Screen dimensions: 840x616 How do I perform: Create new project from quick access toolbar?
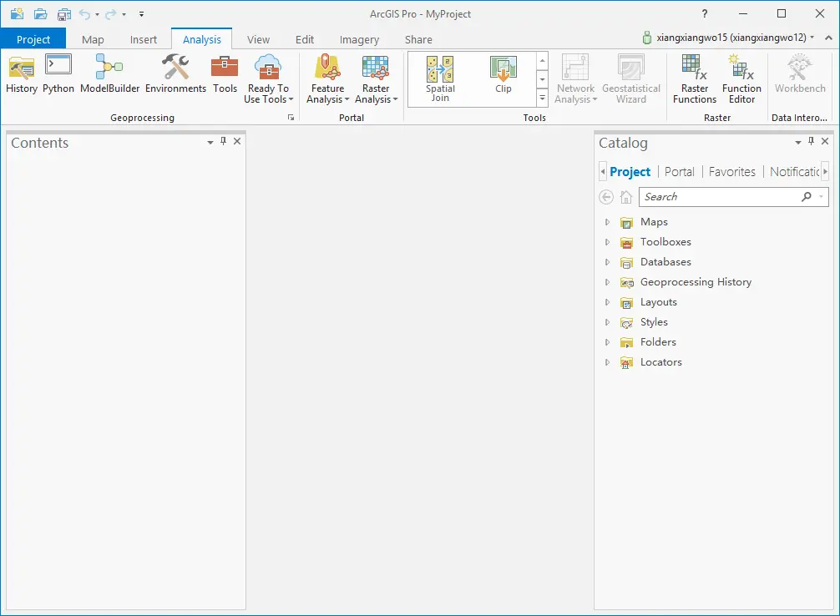click(18, 14)
